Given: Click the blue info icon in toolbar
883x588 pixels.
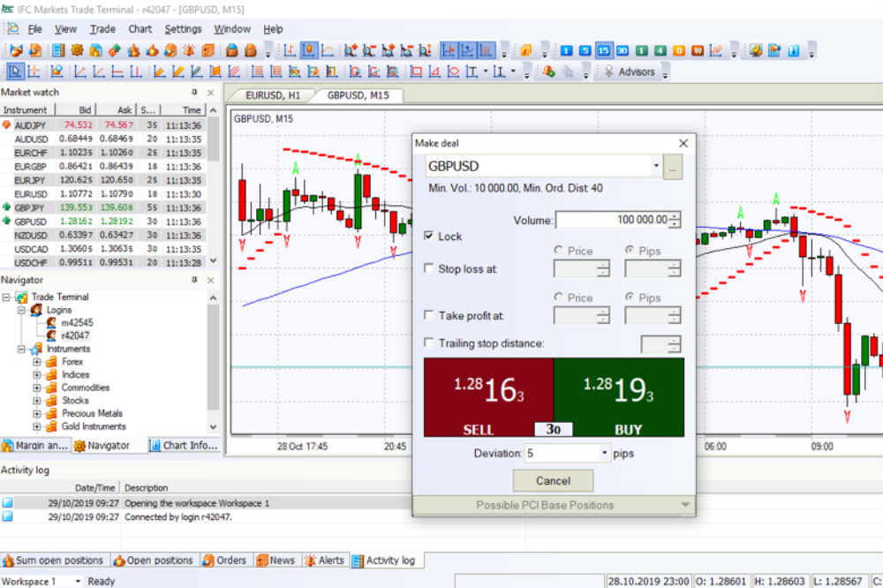Looking at the screenshot, I should [x=794, y=50].
